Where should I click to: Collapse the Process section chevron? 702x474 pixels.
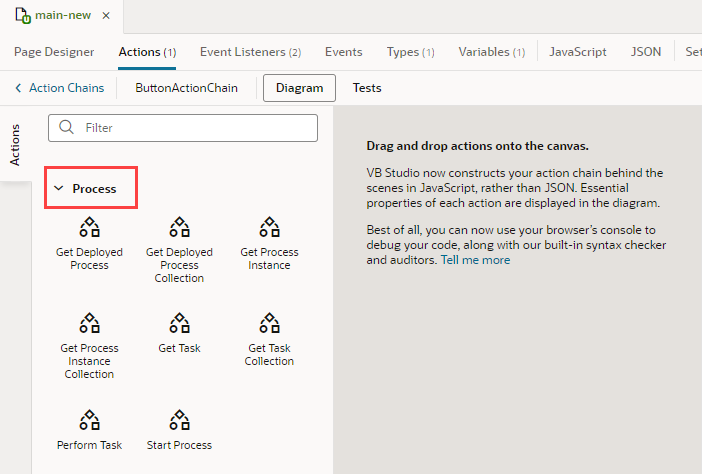(59, 188)
